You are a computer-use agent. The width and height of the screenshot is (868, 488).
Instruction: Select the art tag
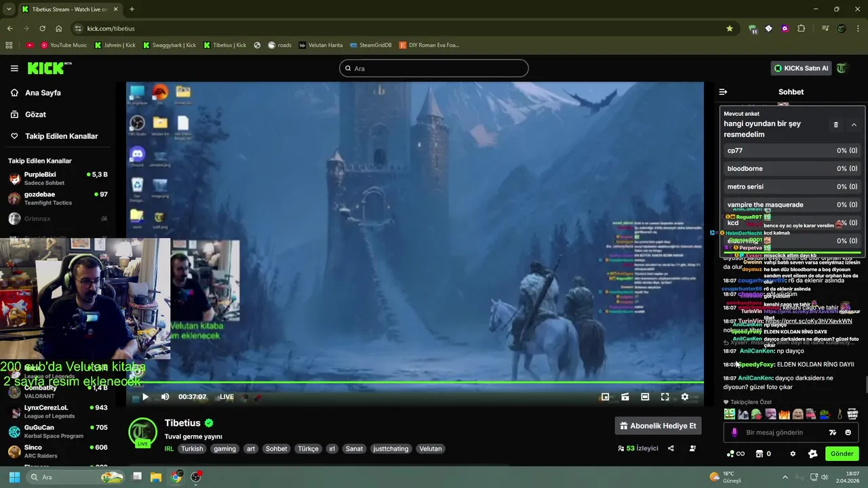point(251,449)
